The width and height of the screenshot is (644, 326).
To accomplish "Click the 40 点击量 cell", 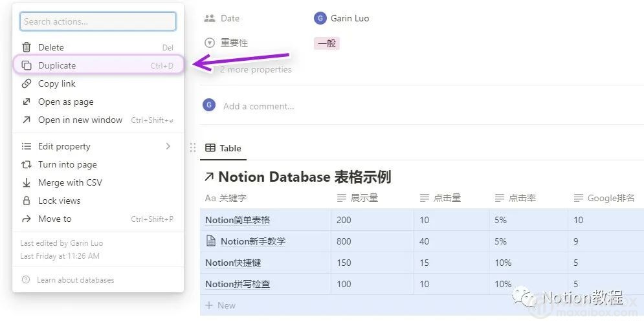I will pyautogui.click(x=452, y=241).
